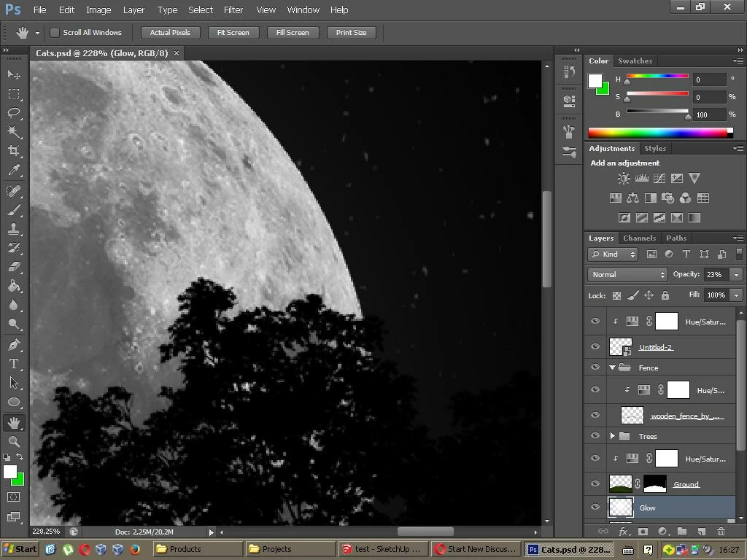Hide the Trees group
This screenshot has width=747, height=560.
(x=595, y=436)
